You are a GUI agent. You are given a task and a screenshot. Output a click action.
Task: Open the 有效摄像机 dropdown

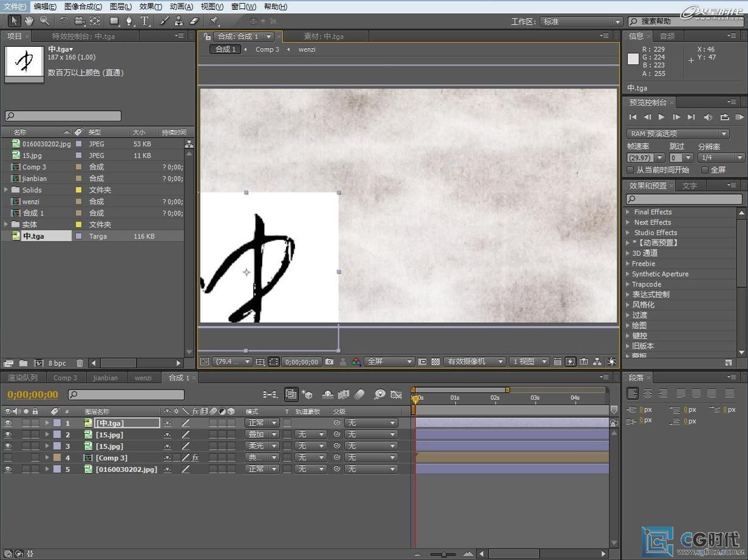pyautogui.click(x=474, y=362)
